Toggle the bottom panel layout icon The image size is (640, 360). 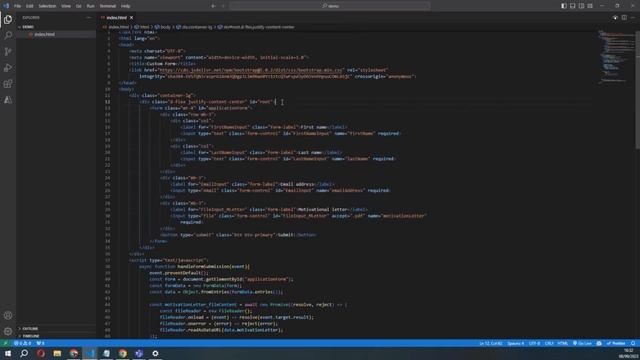click(573, 6)
